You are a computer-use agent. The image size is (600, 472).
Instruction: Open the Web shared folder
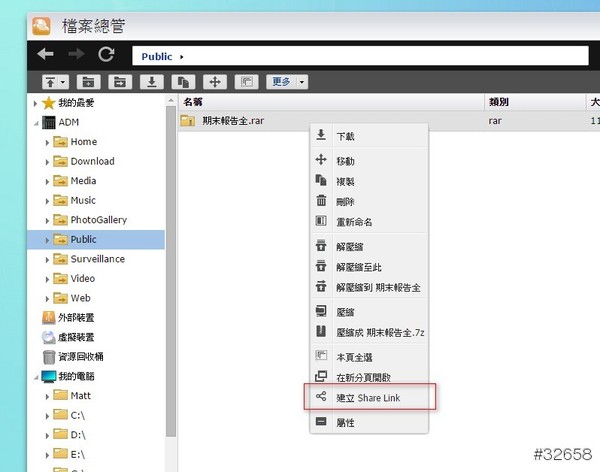(x=72, y=298)
